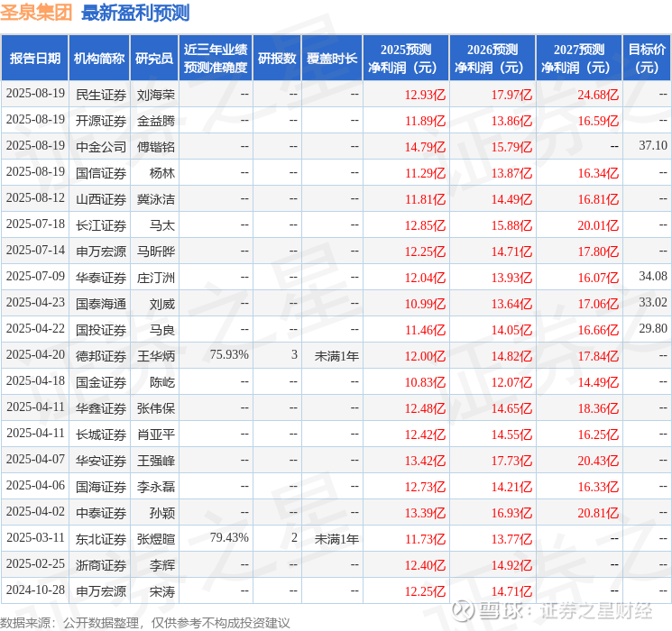Select the 报告日期 column header
Viewport: 672px width, 631px height.
(34, 59)
